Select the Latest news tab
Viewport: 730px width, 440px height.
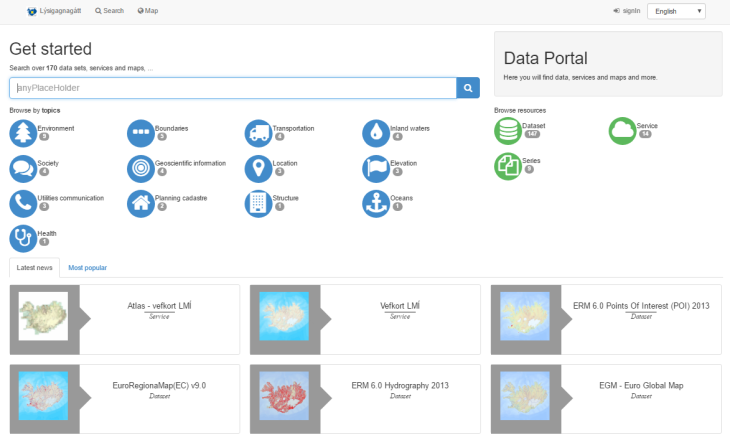point(34,268)
